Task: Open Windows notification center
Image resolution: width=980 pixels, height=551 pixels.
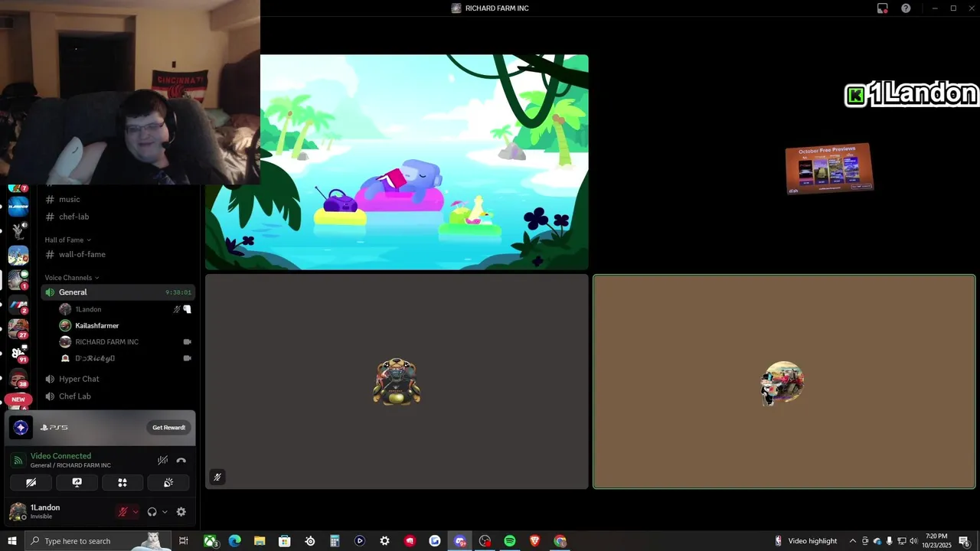Action: [965, 541]
